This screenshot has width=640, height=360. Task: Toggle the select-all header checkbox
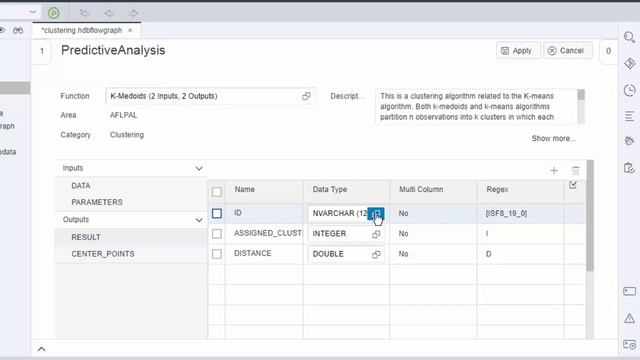[217, 191]
